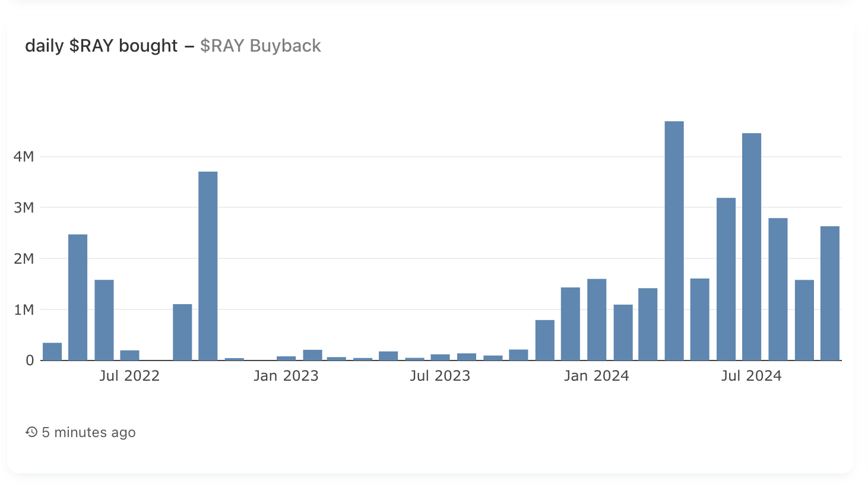Open the $RAY Buyback dashboard link

pos(260,46)
